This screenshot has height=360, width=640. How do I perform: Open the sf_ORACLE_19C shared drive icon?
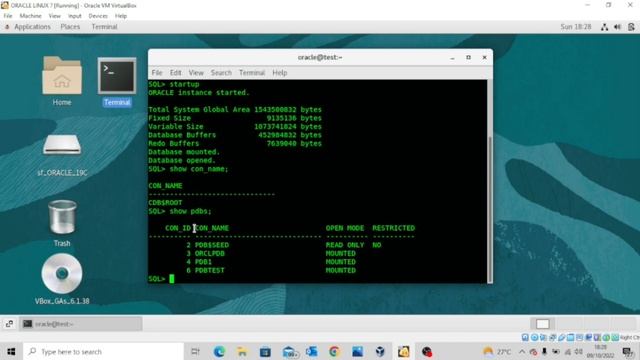tap(62, 145)
